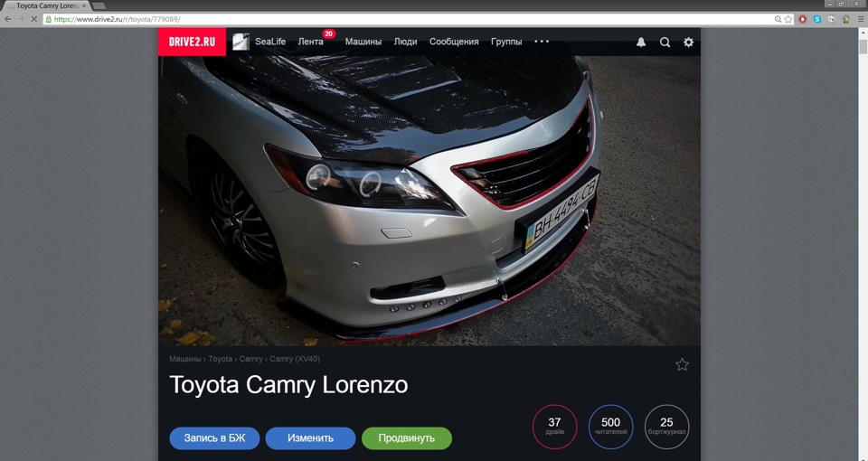This screenshot has height=461, width=868.
Task: Click the white shield extension icon
Action: pos(832,19)
